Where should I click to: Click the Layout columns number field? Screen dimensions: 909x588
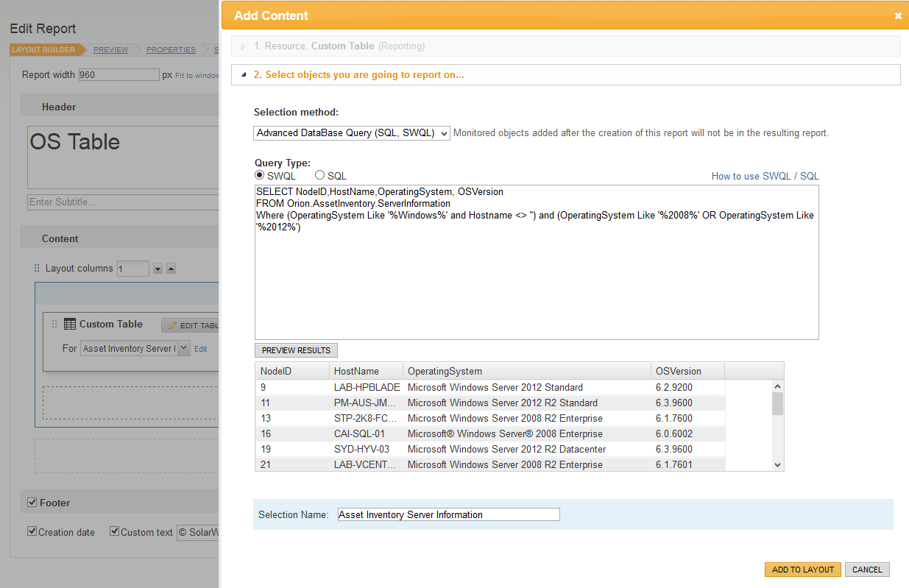pos(133,269)
